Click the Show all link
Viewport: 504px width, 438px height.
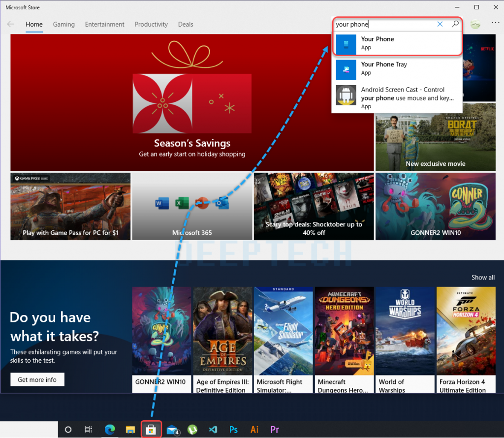(483, 278)
